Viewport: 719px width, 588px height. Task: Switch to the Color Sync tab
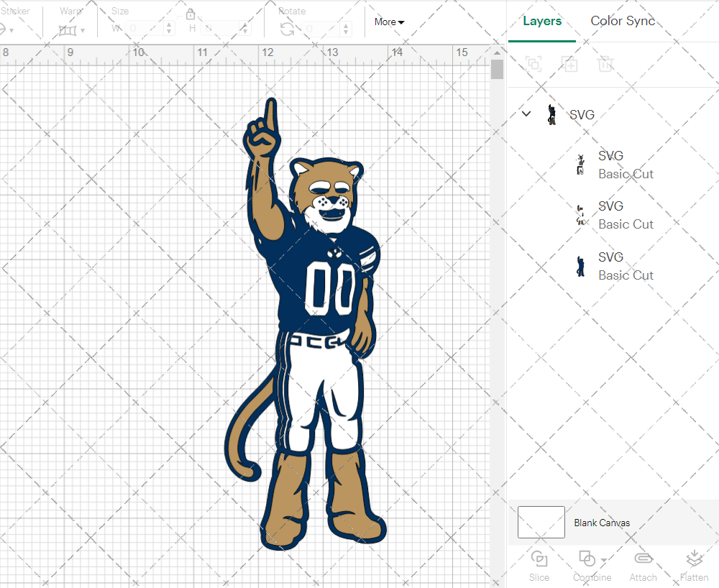[623, 21]
